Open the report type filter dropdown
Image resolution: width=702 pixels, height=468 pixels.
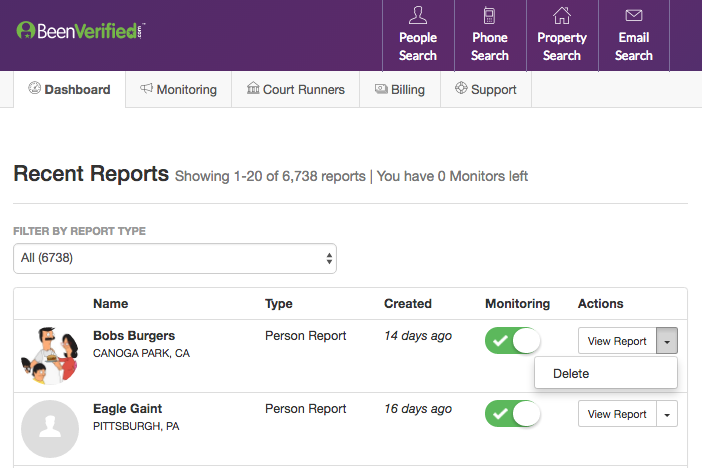click(x=175, y=258)
